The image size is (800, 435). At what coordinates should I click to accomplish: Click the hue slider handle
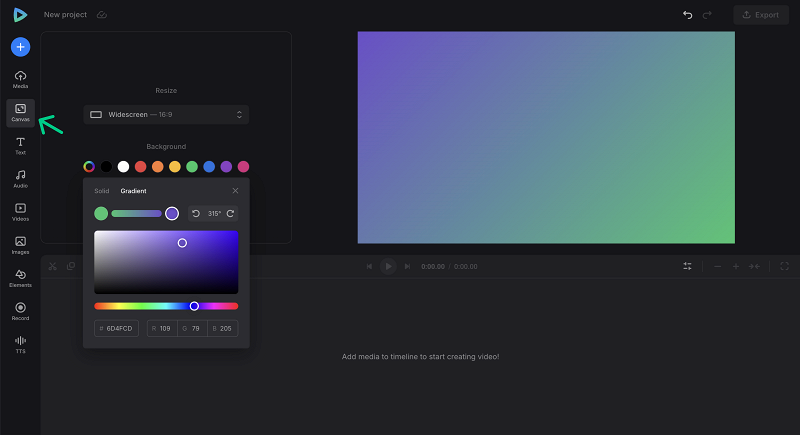194,306
